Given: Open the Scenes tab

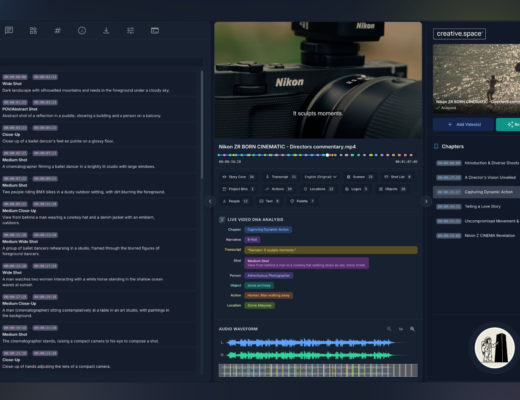Looking at the screenshot, I should pyautogui.click(x=360, y=177).
